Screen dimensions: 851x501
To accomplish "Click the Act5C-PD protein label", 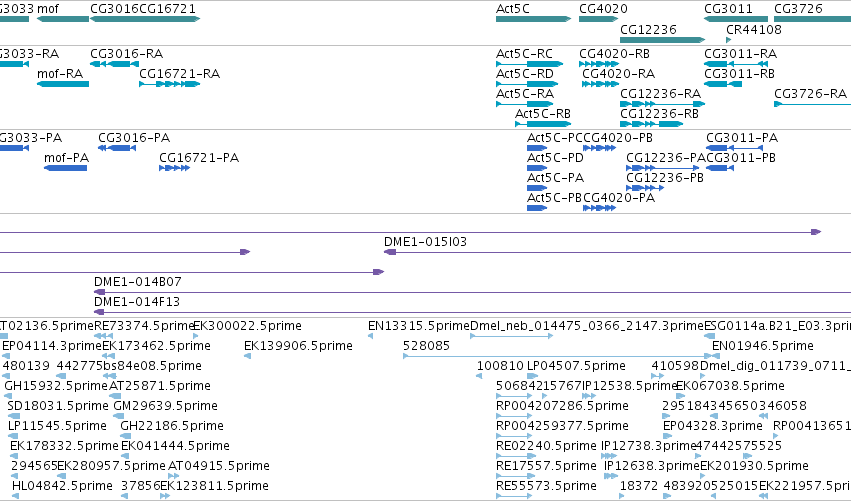I will 555,158.
